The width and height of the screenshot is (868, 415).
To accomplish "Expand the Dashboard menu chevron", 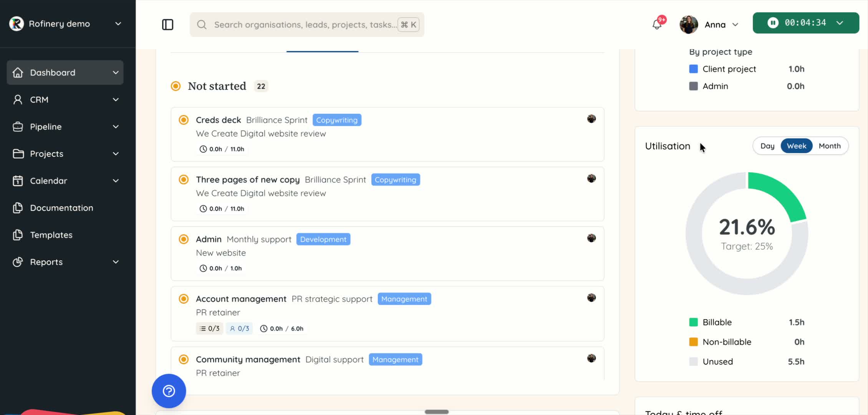I will [x=116, y=73].
